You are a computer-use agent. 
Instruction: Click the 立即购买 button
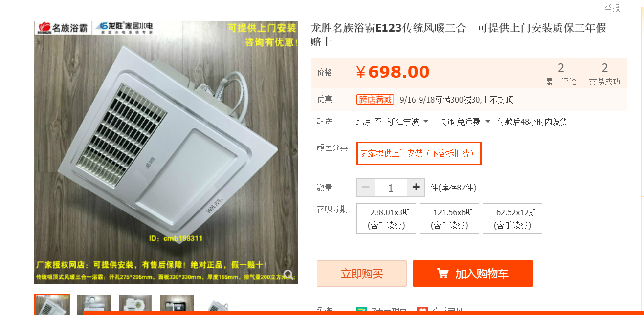pos(362,273)
